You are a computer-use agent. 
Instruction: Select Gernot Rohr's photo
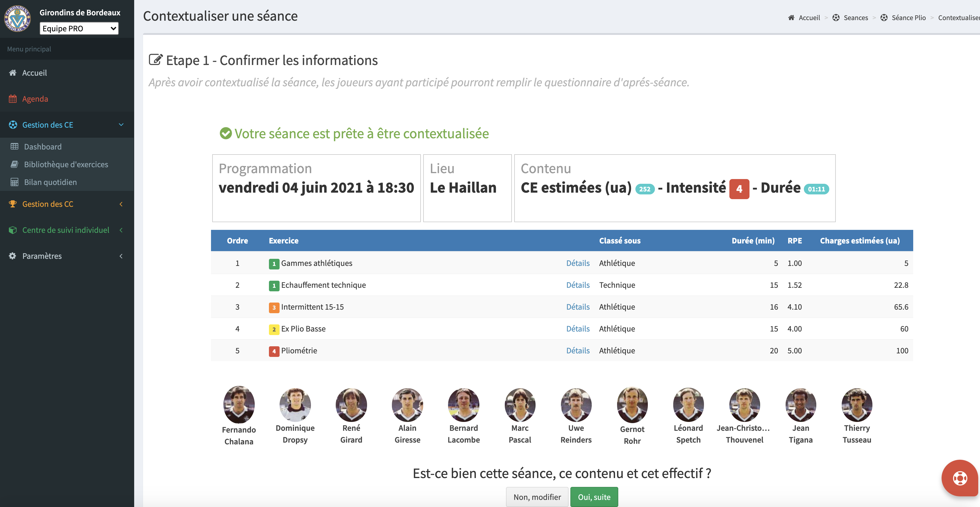(632, 404)
